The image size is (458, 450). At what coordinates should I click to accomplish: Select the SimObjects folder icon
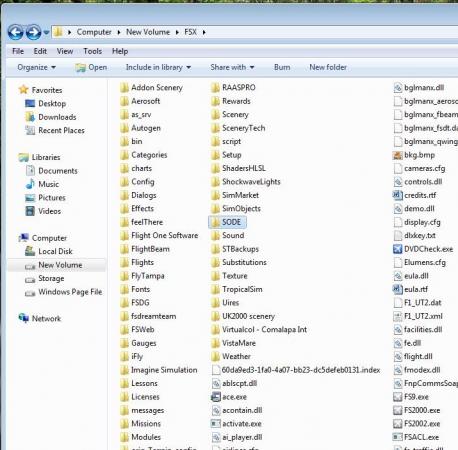216,209
